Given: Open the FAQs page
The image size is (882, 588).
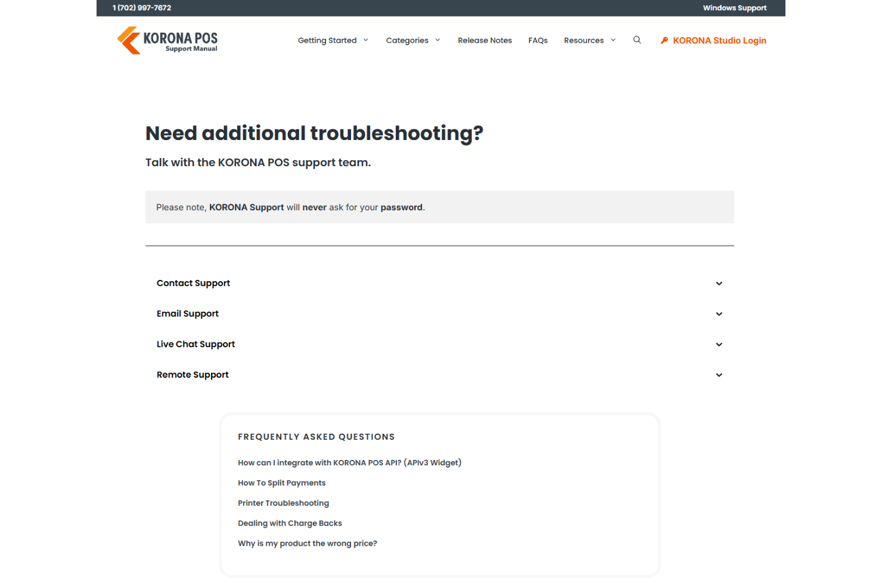Looking at the screenshot, I should pyautogui.click(x=538, y=41).
